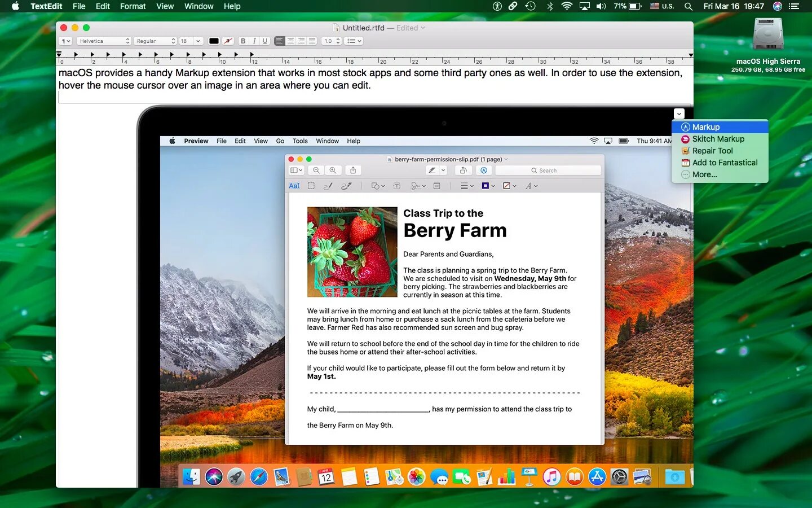Click the Edited label in title bar
Screen dimensions: 812x508
tap(407, 28)
